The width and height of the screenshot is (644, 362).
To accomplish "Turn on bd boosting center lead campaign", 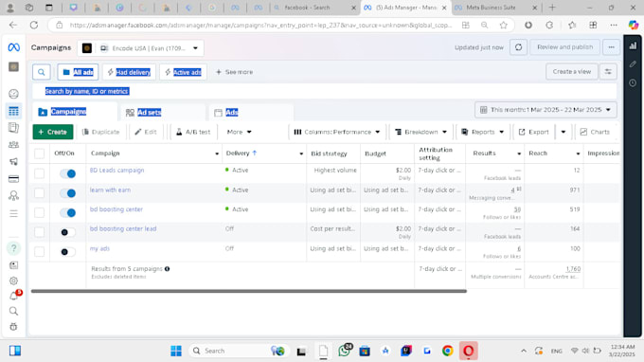I will coord(68,232).
